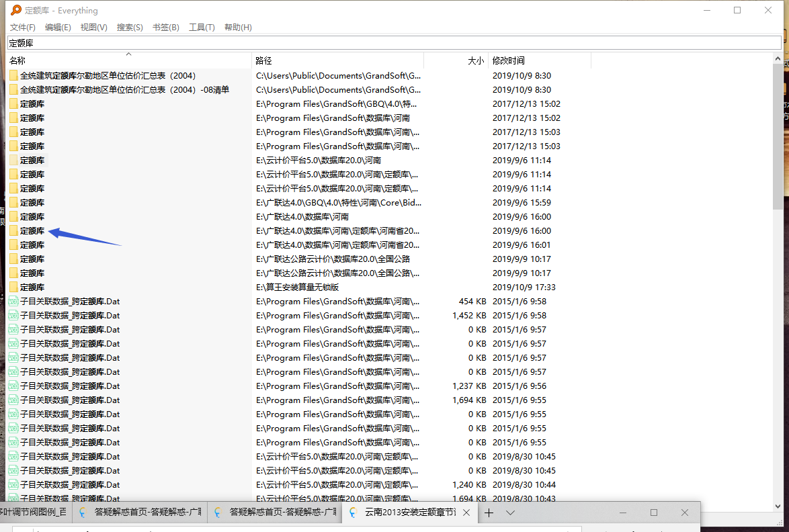Click the search box containing 定额库

click(394, 43)
